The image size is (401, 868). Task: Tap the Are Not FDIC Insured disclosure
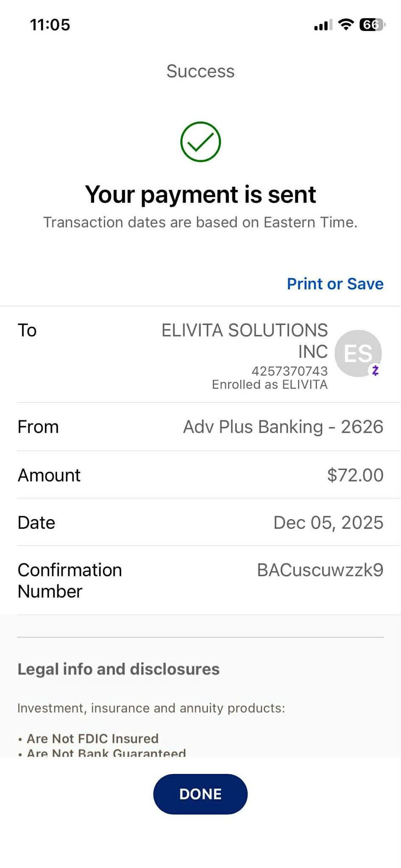pyautogui.click(x=92, y=738)
